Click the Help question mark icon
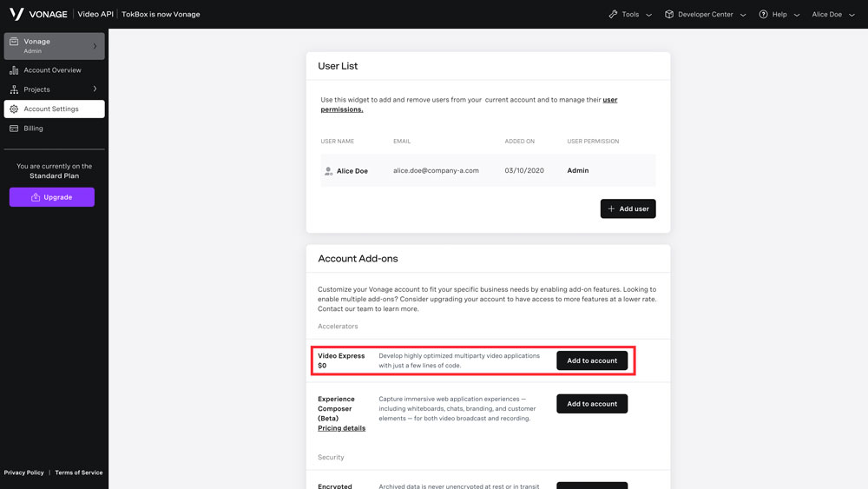The image size is (868, 489). [763, 15]
